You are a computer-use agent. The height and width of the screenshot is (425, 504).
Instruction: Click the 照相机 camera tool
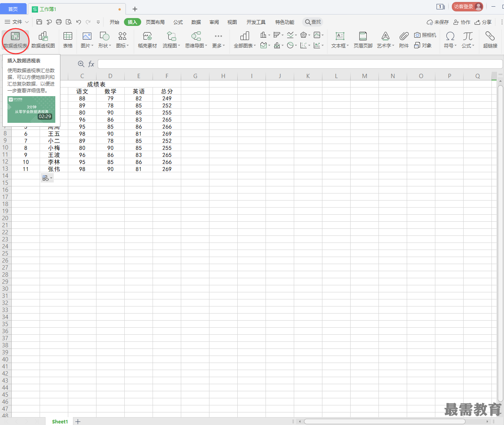[x=425, y=35]
